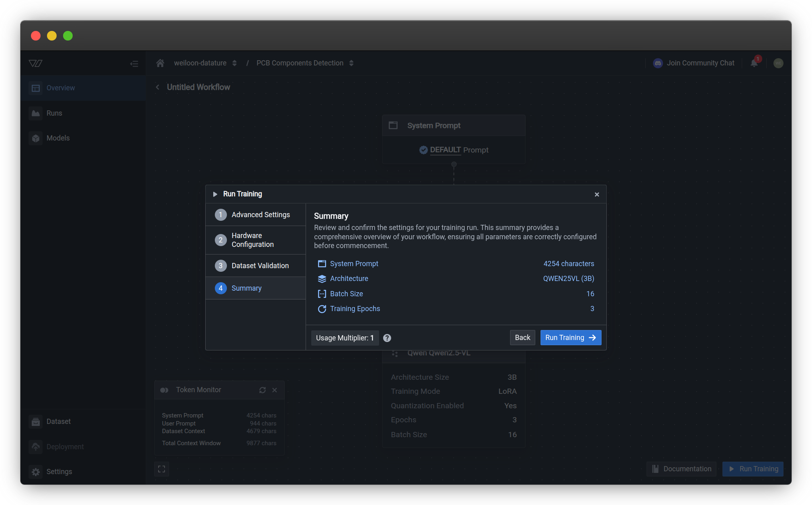The width and height of the screenshot is (812, 505).
Task: Toggle the Token Monitor switch icon
Action: (x=164, y=390)
